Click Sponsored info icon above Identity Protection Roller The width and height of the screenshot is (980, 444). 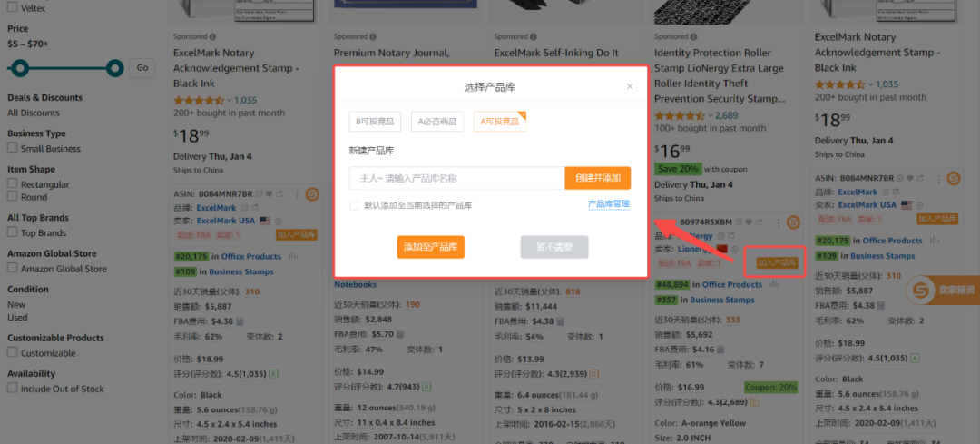[x=694, y=37]
